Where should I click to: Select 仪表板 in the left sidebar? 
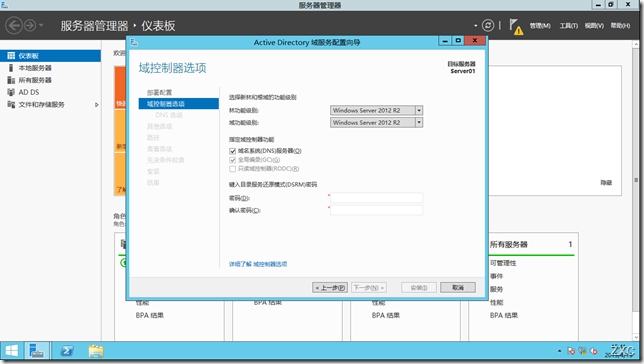50,55
